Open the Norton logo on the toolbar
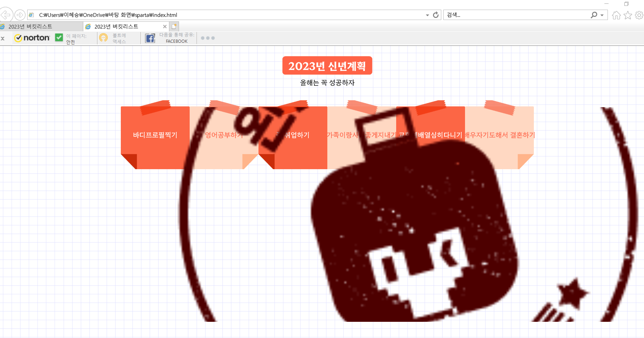The image size is (644, 338). pyautogui.click(x=32, y=38)
